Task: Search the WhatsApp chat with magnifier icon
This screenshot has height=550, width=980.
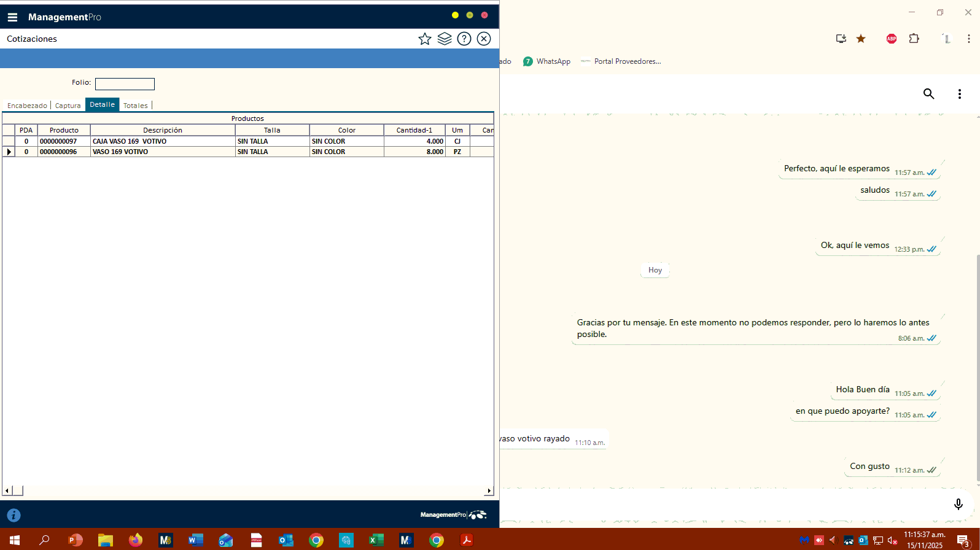Action: click(x=928, y=94)
